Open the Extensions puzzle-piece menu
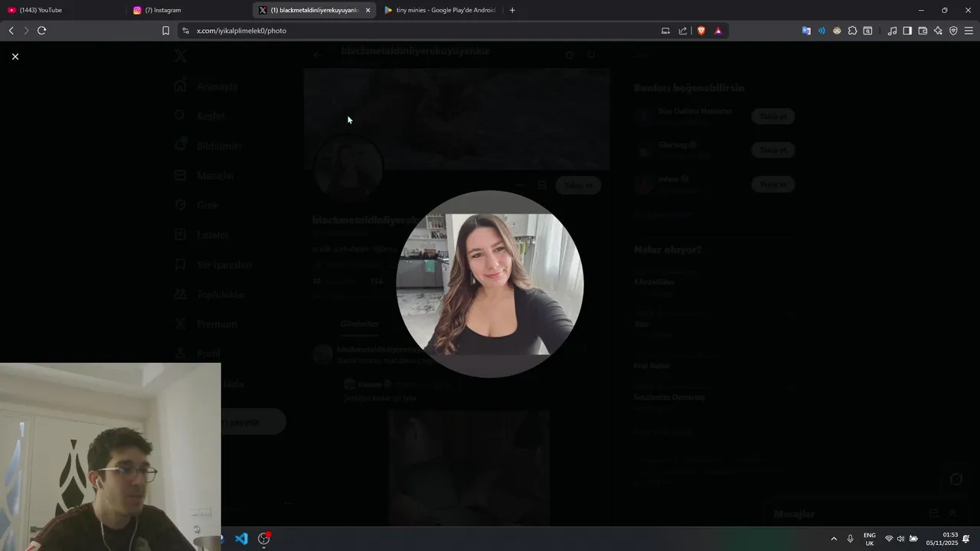The image size is (980, 551). click(x=852, y=31)
